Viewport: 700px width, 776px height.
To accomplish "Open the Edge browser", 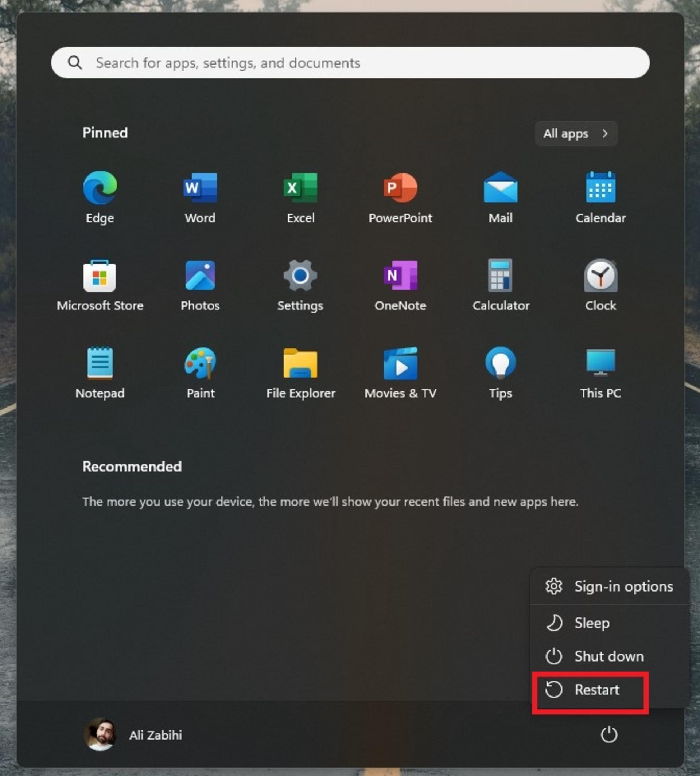I will point(100,198).
